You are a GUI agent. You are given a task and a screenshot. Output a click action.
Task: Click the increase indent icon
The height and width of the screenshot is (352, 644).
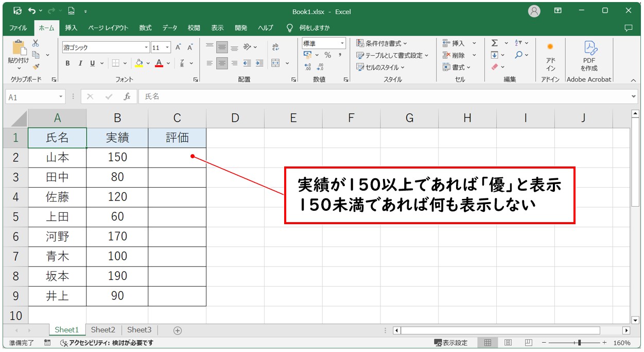259,63
